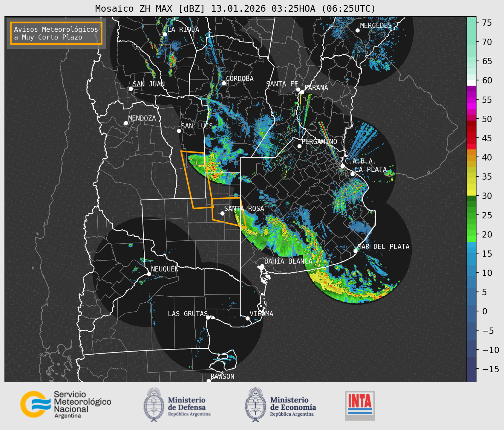
Task: Click the Avisos Meteorológicos a Muy Corto Plazo legend box
Action: tap(56, 33)
